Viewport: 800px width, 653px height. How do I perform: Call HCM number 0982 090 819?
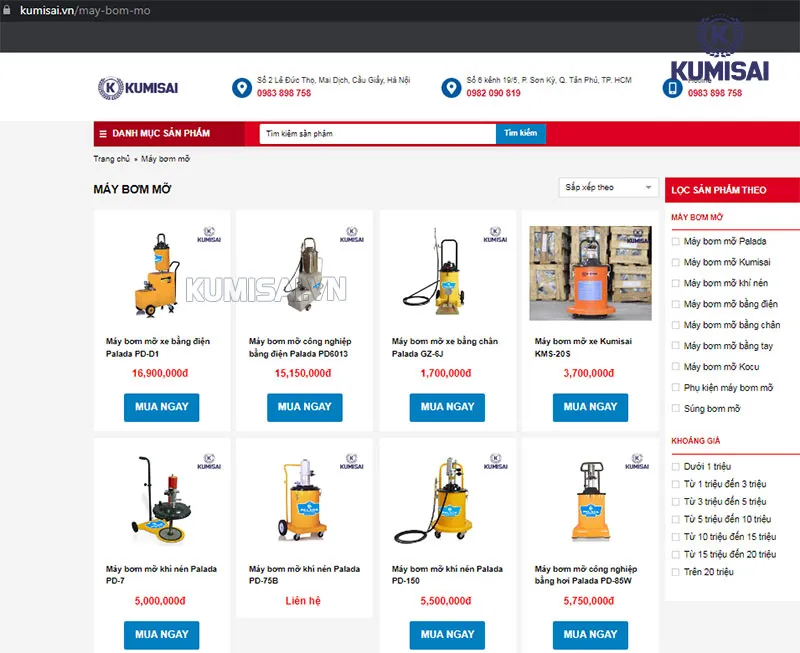tap(493, 93)
